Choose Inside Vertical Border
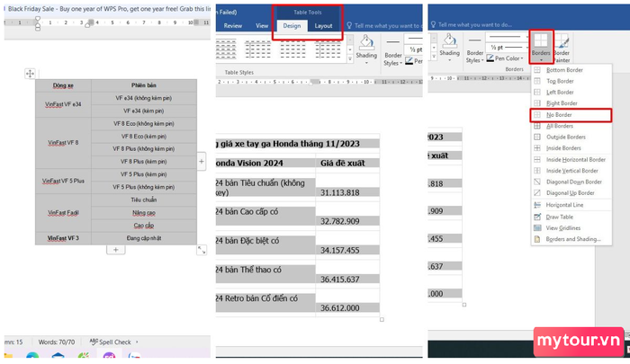 571,171
